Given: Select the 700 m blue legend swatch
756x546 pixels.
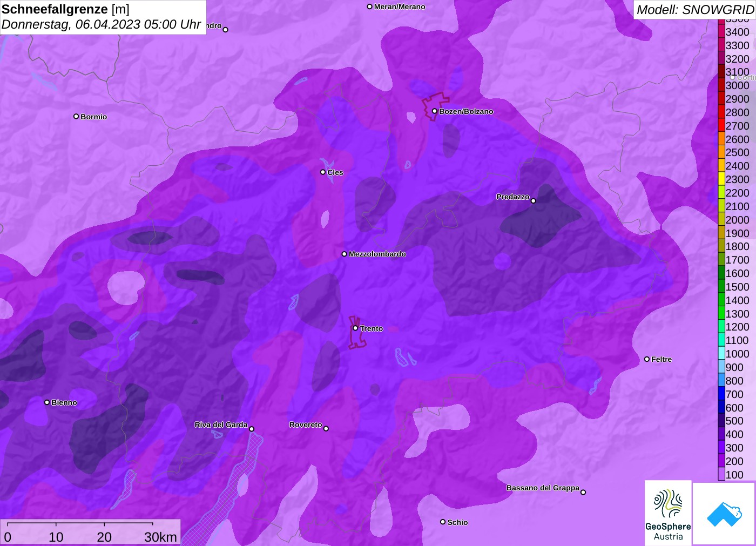Looking at the screenshot, I should tap(721, 394).
